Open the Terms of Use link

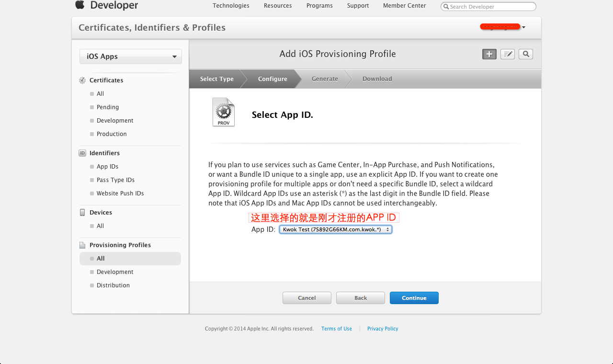click(337, 329)
